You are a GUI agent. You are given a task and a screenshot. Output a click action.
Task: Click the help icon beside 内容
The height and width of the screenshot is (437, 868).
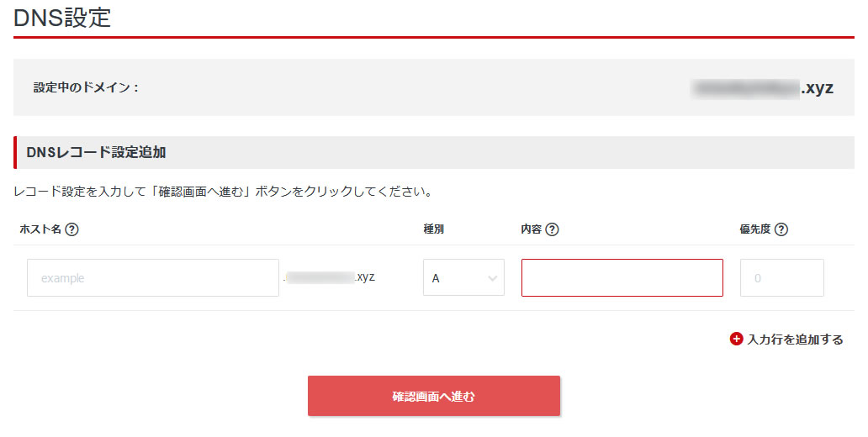tap(553, 229)
